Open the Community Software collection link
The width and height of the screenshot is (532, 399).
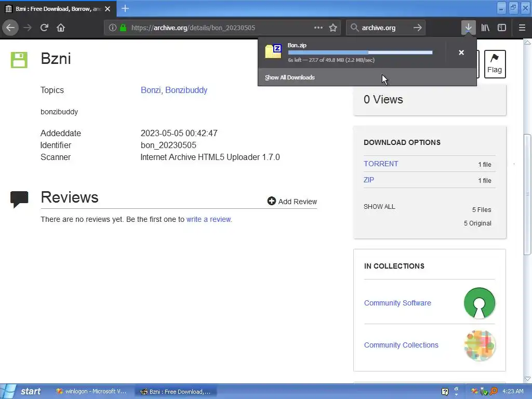coord(397,303)
